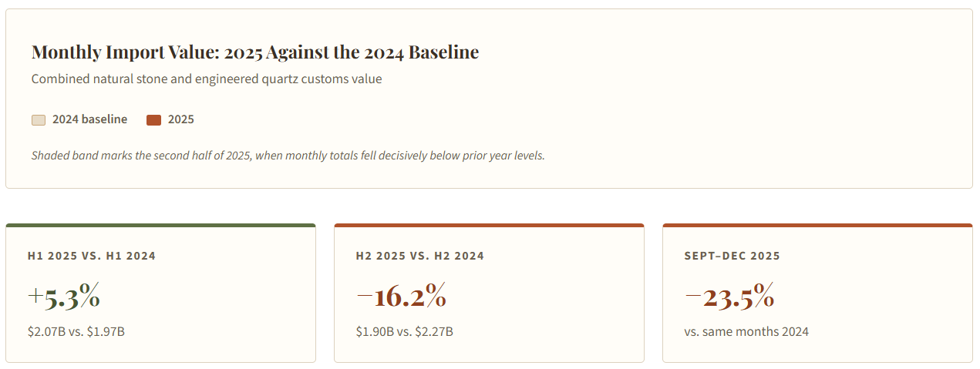The image size is (980, 369).
Task: Toggle the 2025 series legend label
Action: (181, 119)
